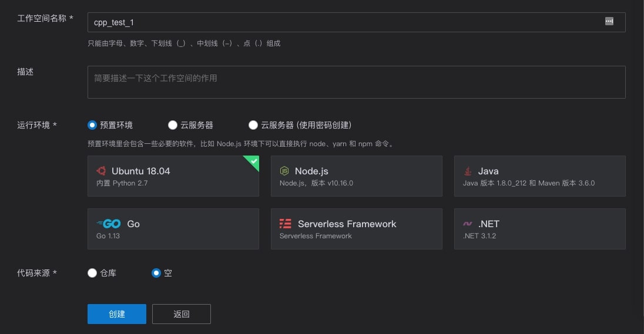Click into the 描述 text area
The image size is (644, 334).
(356, 82)
